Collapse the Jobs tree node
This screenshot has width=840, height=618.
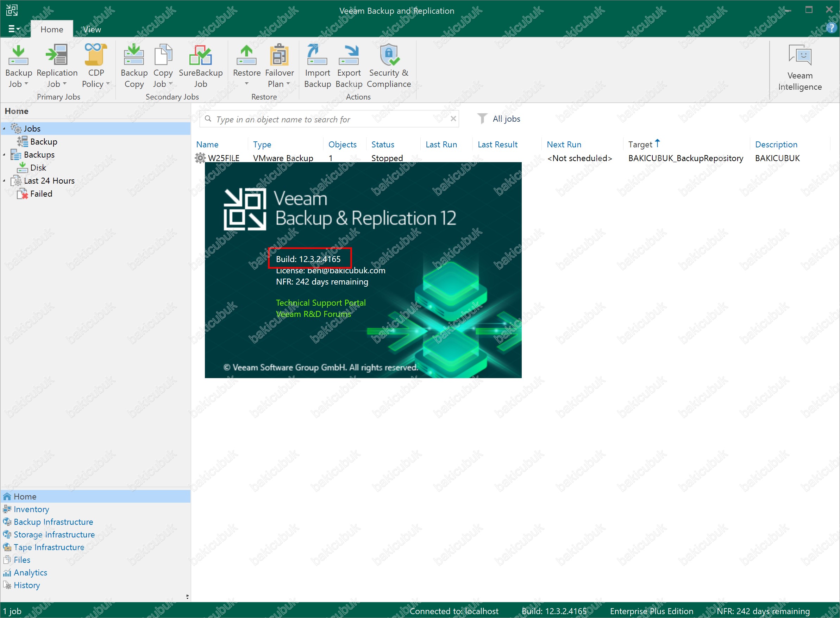(x=4, y=129)
